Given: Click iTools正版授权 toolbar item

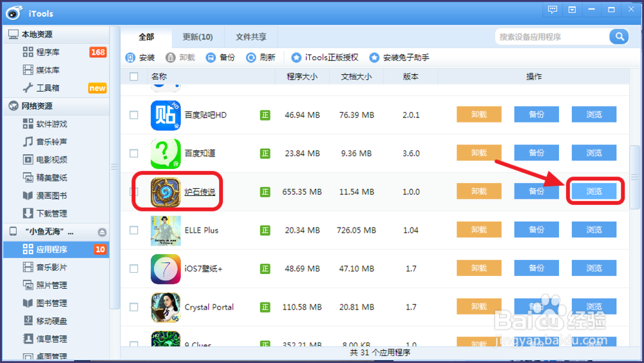Looking at the screenshot, I should coord(325,57).
